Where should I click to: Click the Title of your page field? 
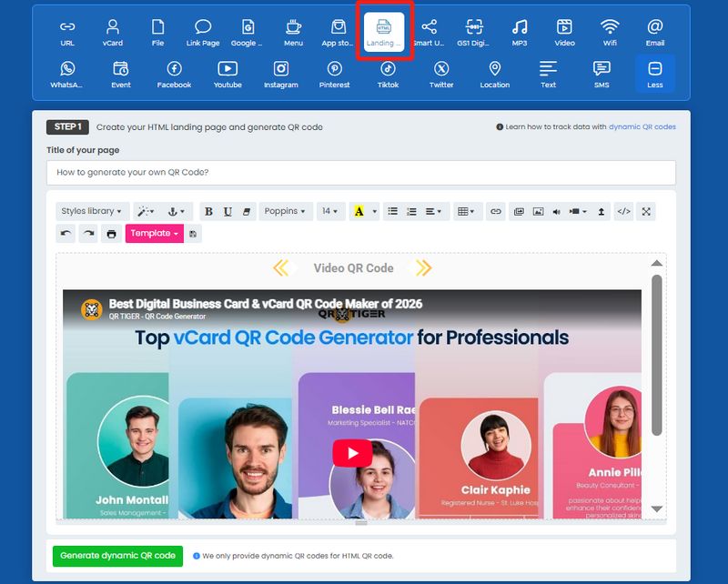(x=360, y=173)
